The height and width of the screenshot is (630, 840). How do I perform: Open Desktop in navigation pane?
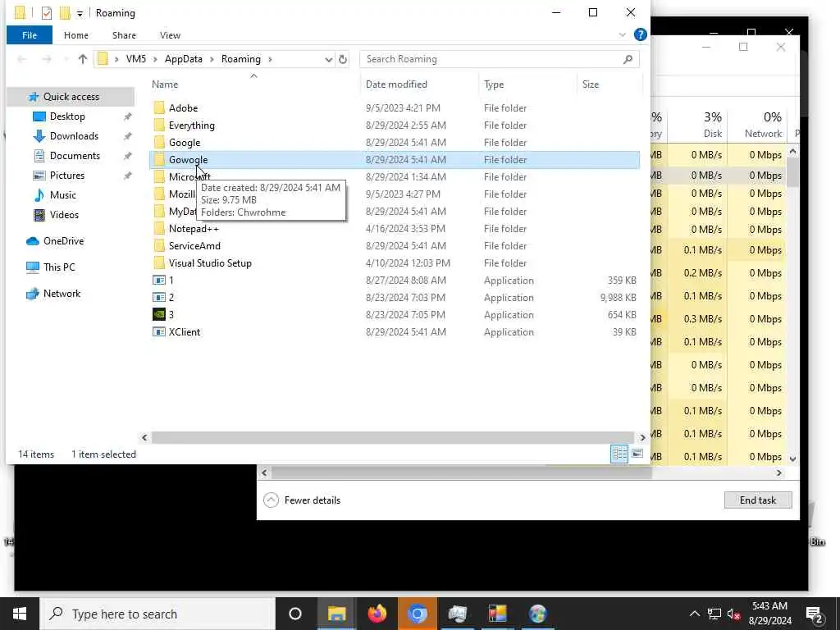pos(67,116)
